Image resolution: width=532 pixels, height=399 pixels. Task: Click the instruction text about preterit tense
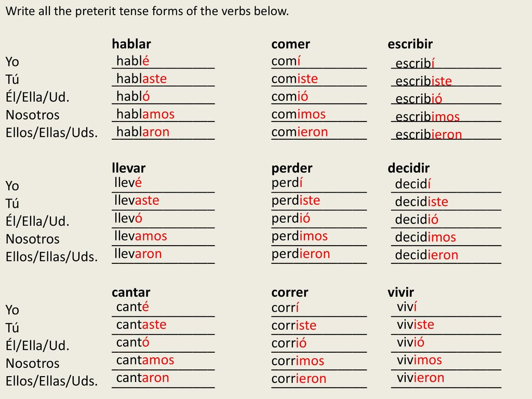[147, 11]
